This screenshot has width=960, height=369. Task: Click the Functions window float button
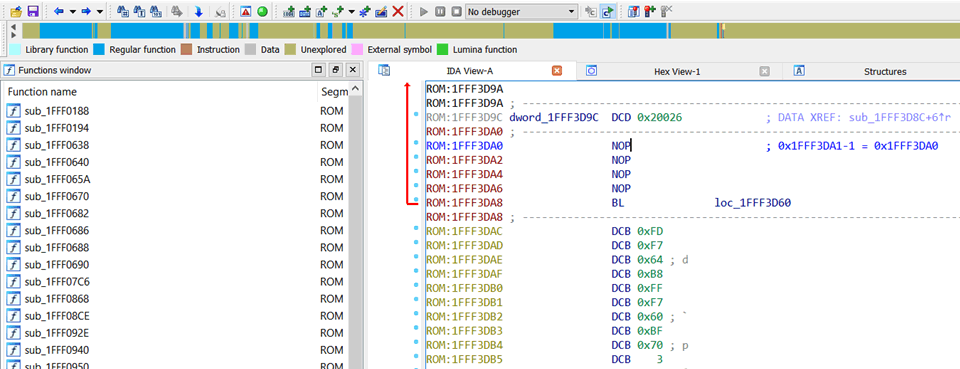pyautogui.click(x=336, y=70)
